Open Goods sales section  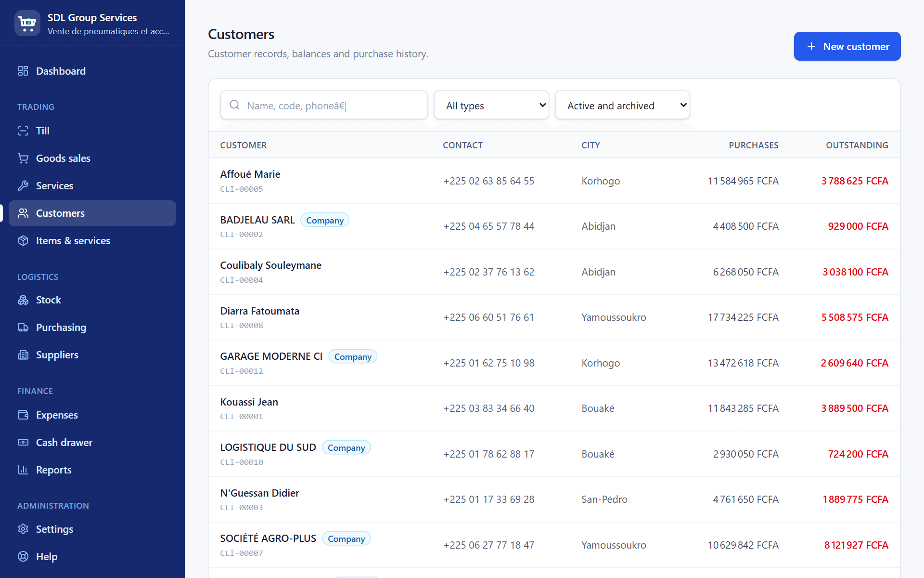92,158
